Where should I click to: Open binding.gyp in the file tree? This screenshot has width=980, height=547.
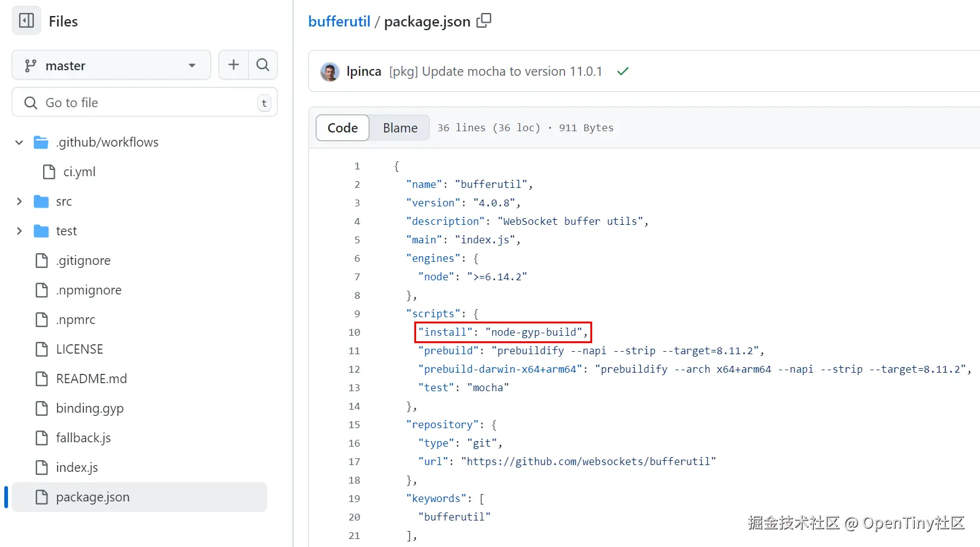[90, 408]
